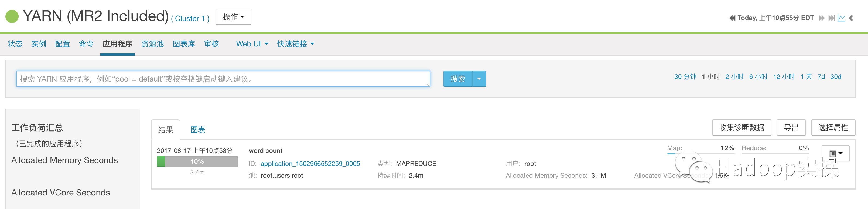Set time range to 30d
The height and width of the screenshot is (209, 868).
[x=836, y=76]
